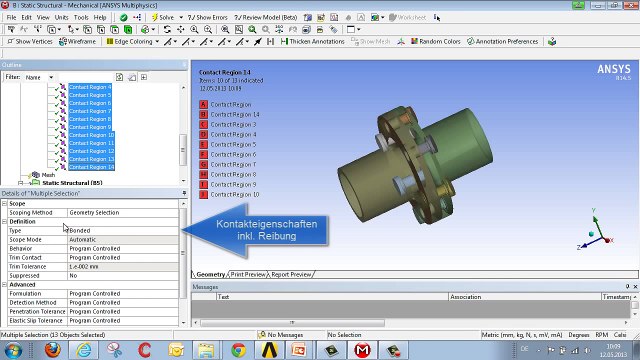Click the Solve lightning button
640x360 pixels.
[x=163, y=18]
